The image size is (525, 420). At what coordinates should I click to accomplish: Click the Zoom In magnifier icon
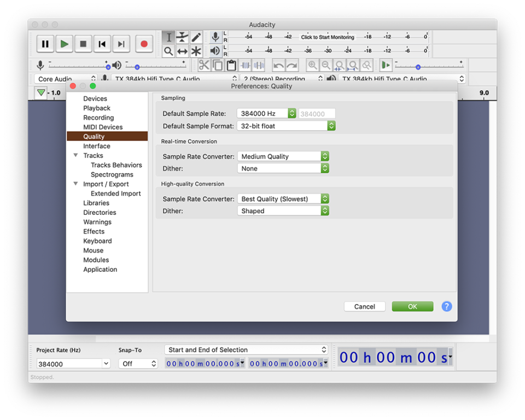coord(312,65)
